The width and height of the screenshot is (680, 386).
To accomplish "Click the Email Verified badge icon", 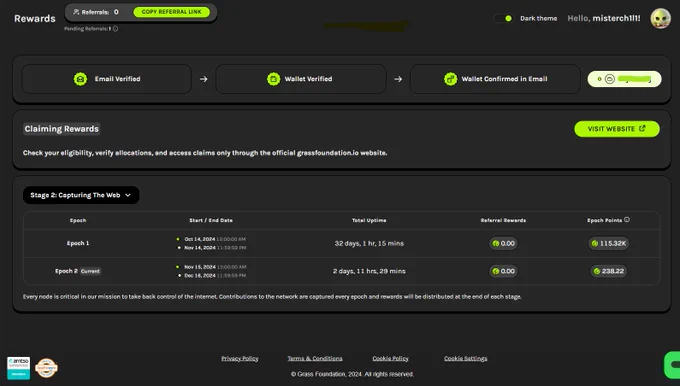I will pos(80,79).
